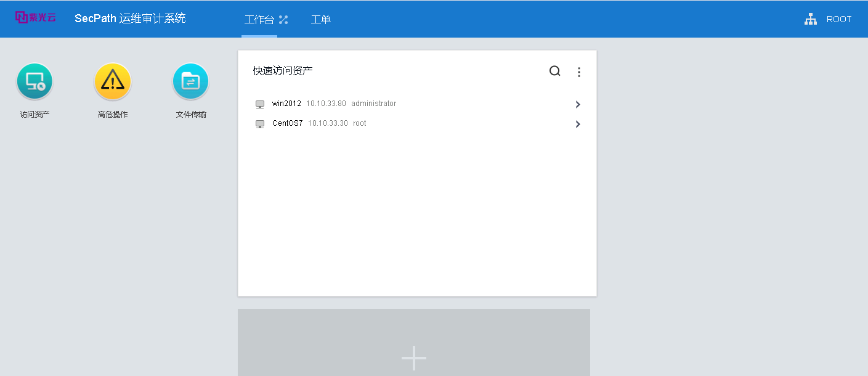Viewport: 868px width, 376px height.
Task: Click the computer icon beside CentOS7
Action: 260,124
